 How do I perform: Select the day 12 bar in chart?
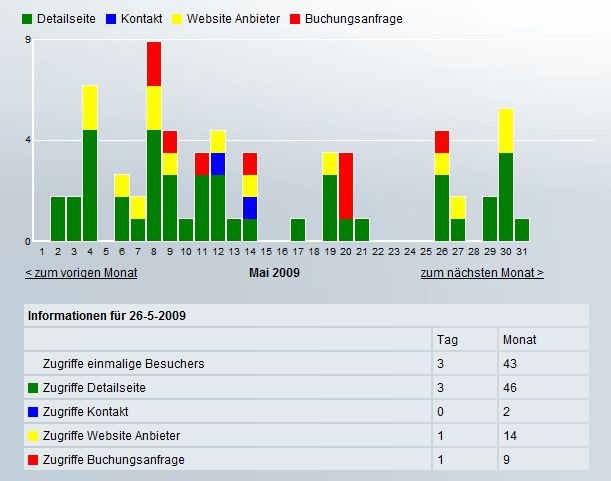[x=218, y=190]
